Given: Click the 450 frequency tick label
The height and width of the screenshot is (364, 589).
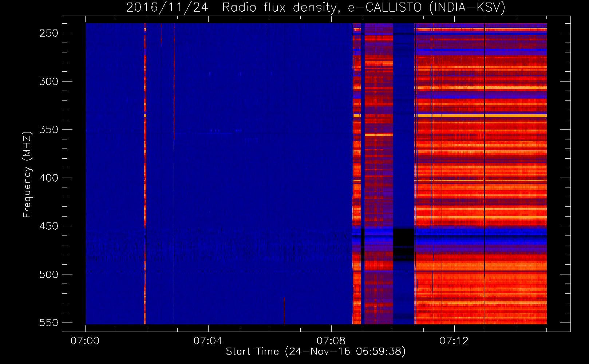Looking at the screenshot, I should click(x=49, y=226).
